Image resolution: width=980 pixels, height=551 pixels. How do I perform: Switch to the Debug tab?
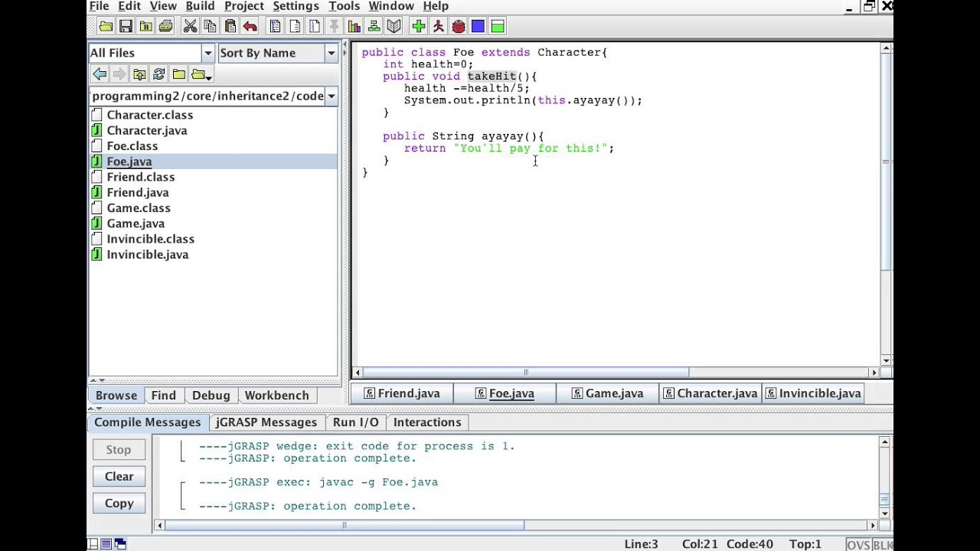click(211, 396)
